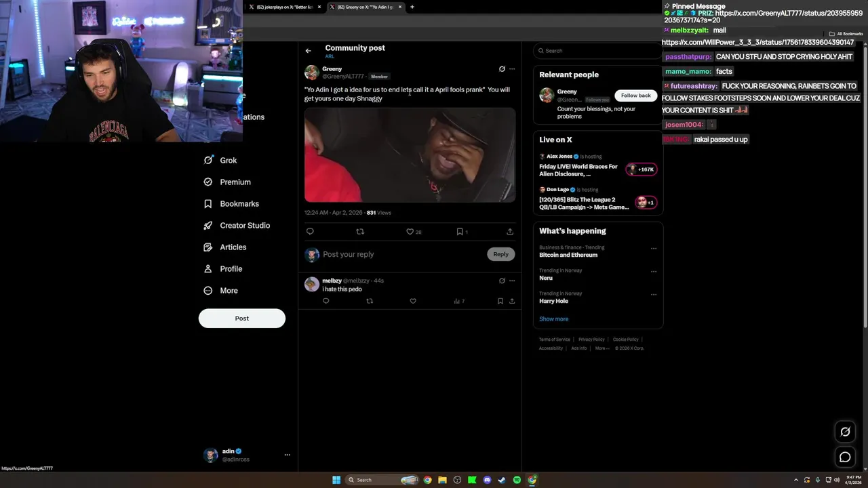Open Alex Jones Friday LIVE broadcast
This screenshot has height=488, width=868.
(x=597, y=166)
